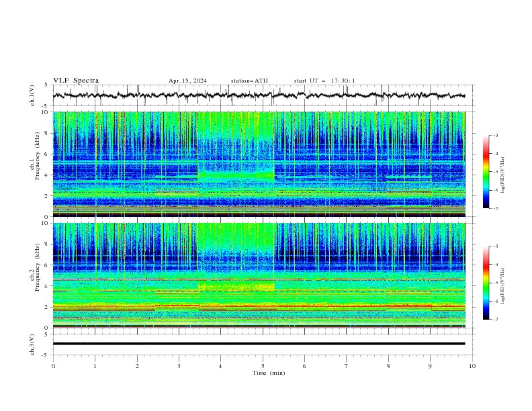
Task: Click the ch.2 color scale bar
Action: click(x=486, y=283)
